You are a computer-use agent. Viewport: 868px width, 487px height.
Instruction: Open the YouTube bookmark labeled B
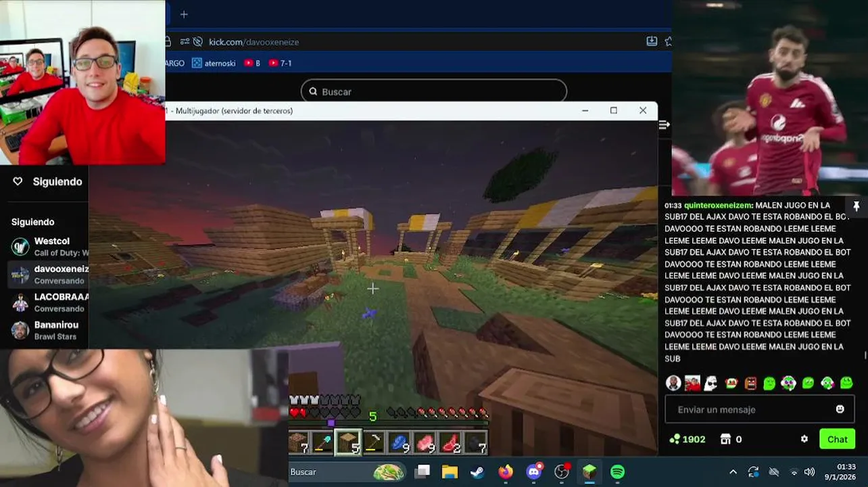pos(252,63)
